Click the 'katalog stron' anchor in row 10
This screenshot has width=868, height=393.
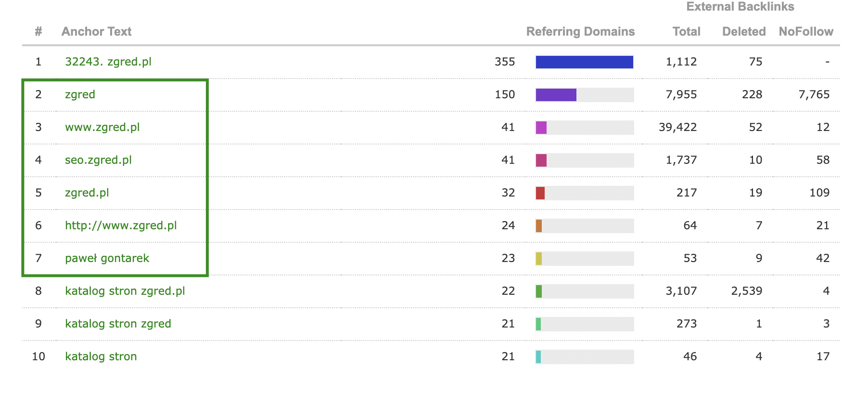tap(101, 356)
